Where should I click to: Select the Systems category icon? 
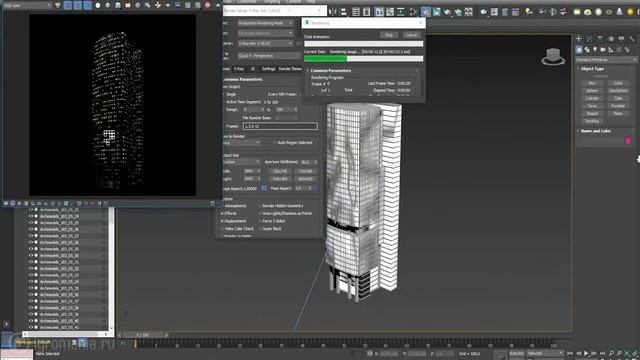627,50
